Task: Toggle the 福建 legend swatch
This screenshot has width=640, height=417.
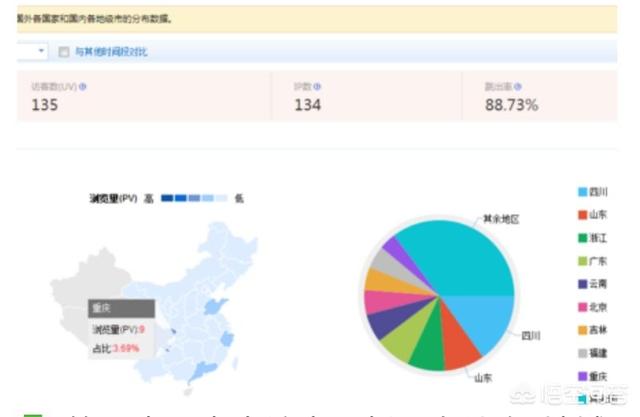Action: click(x=582, y=353)
